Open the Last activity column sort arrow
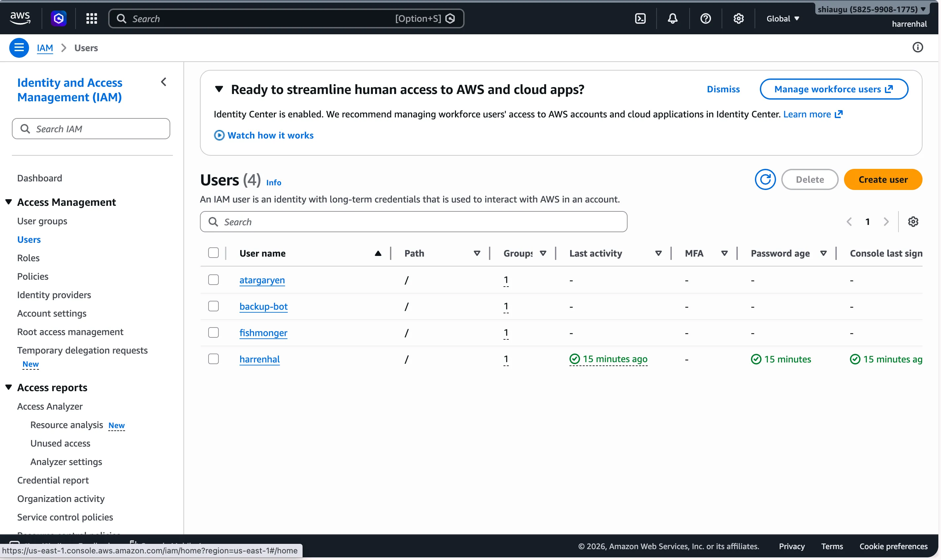Image resolution: width=941 pixels, height=560 pixels. click(x=658, y=253)
